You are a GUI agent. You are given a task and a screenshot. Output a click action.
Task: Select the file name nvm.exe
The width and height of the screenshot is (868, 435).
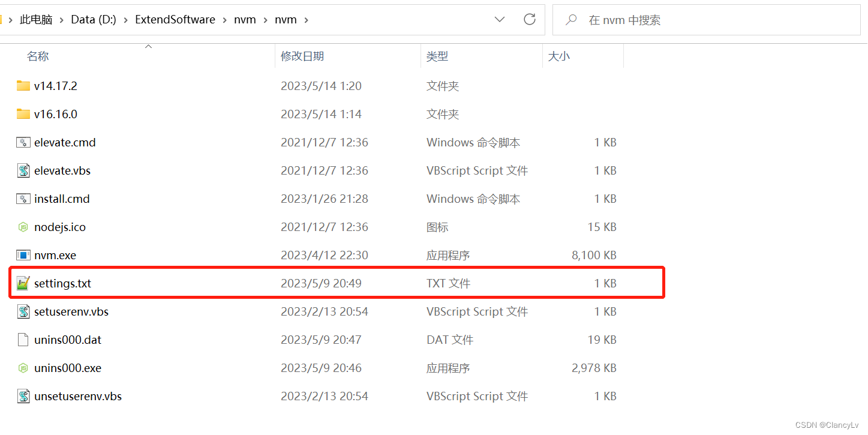[55, 255]
